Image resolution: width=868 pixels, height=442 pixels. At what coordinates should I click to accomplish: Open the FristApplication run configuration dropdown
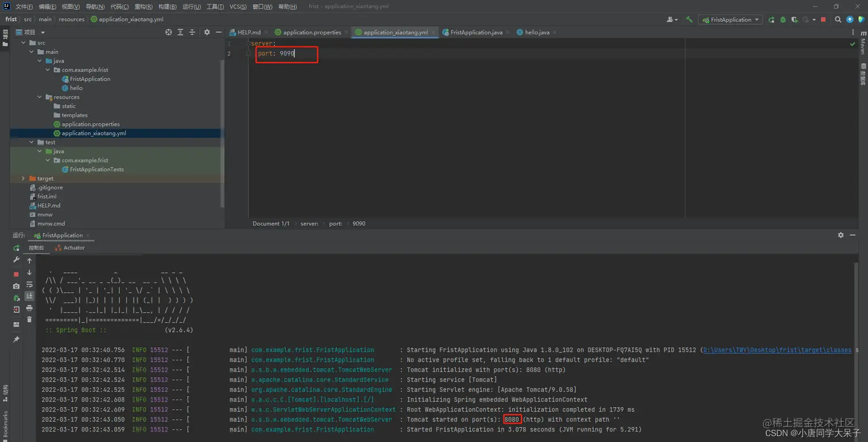point(731,20)
